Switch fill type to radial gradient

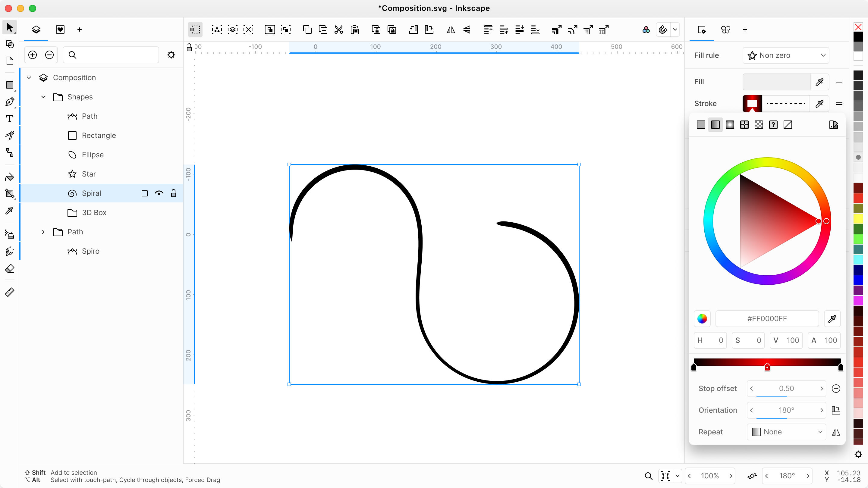pyautogui.click(x=730, y=125)
